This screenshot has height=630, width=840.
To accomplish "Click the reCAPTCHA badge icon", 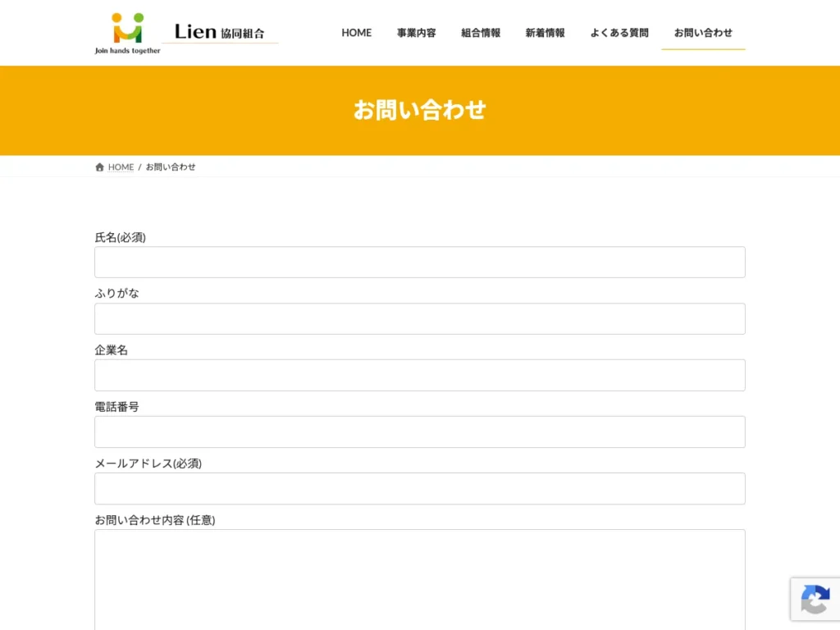I will (x=815, y=600).
